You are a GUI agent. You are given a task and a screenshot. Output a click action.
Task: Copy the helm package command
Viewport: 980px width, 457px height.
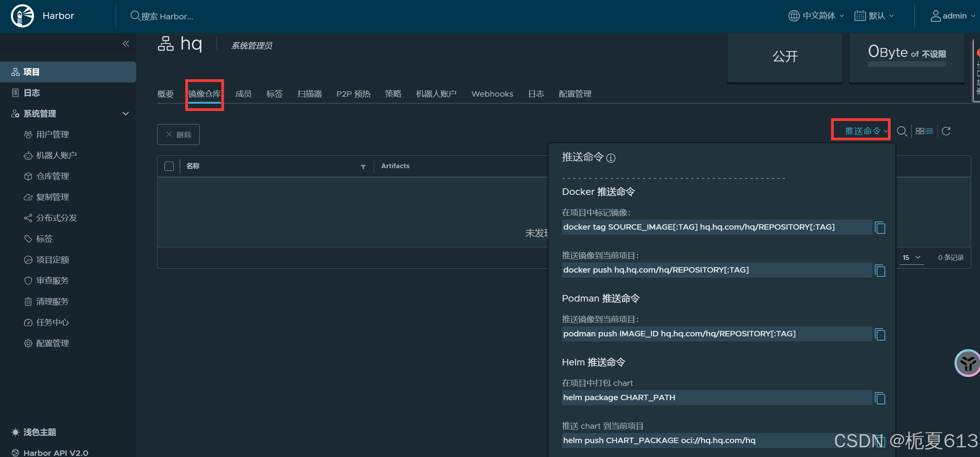880,398
